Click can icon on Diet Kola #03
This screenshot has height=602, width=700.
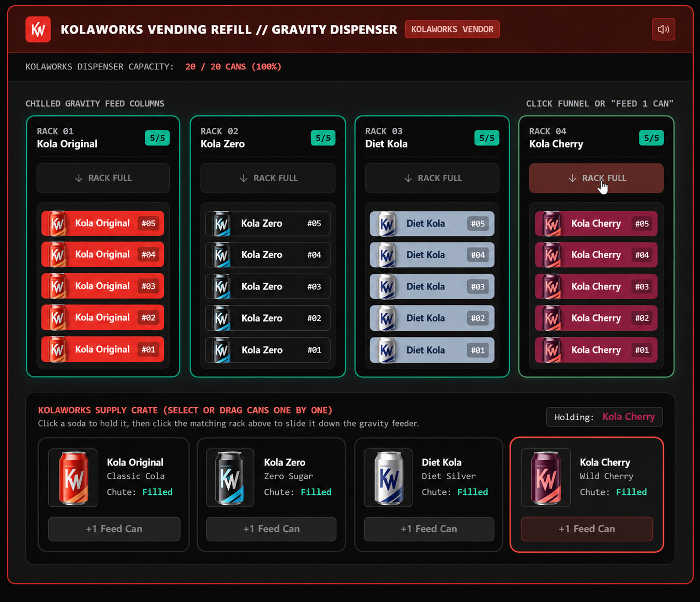tap(387, 287)
